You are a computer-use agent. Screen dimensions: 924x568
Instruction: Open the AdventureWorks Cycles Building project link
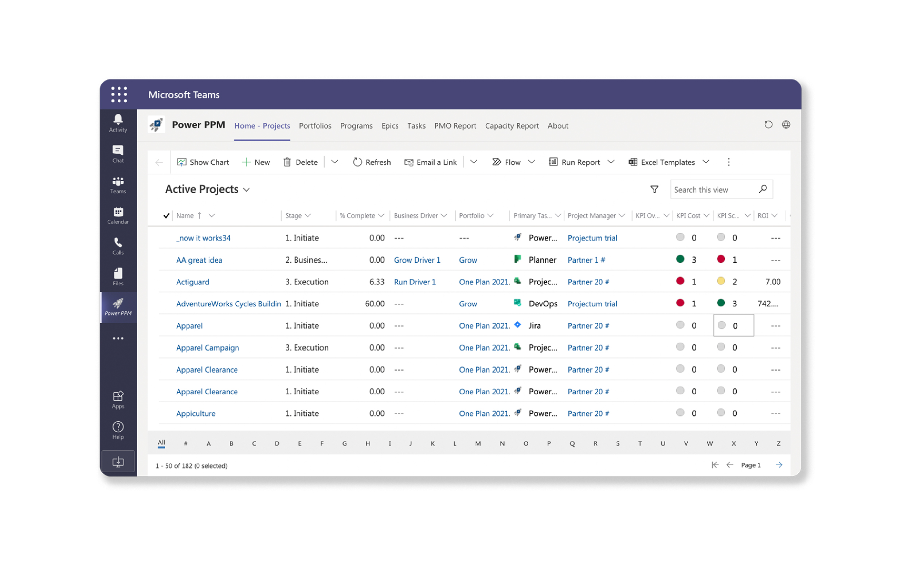coord(228,303)
